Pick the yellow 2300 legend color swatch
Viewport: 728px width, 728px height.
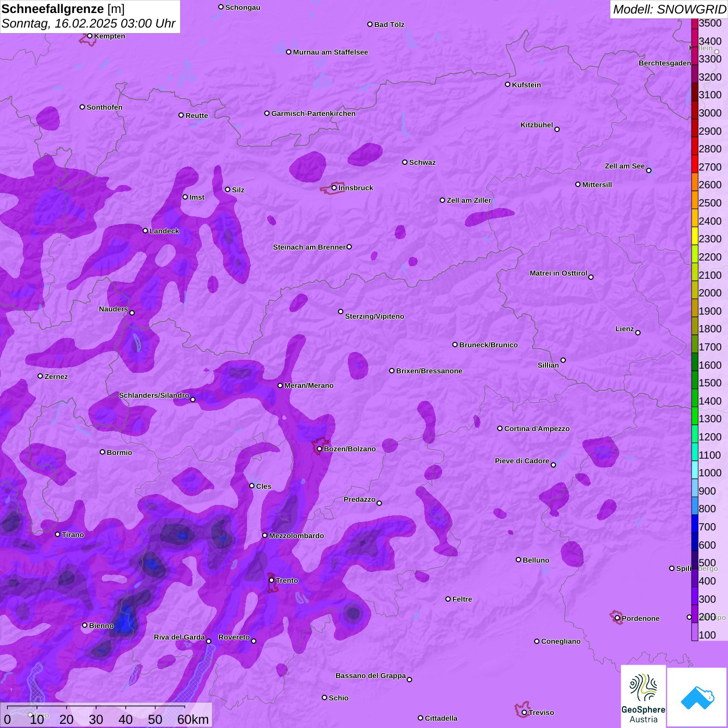695,236
